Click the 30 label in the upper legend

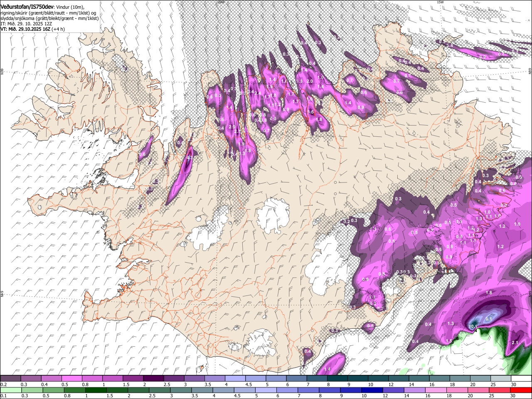tap(514, 384)
